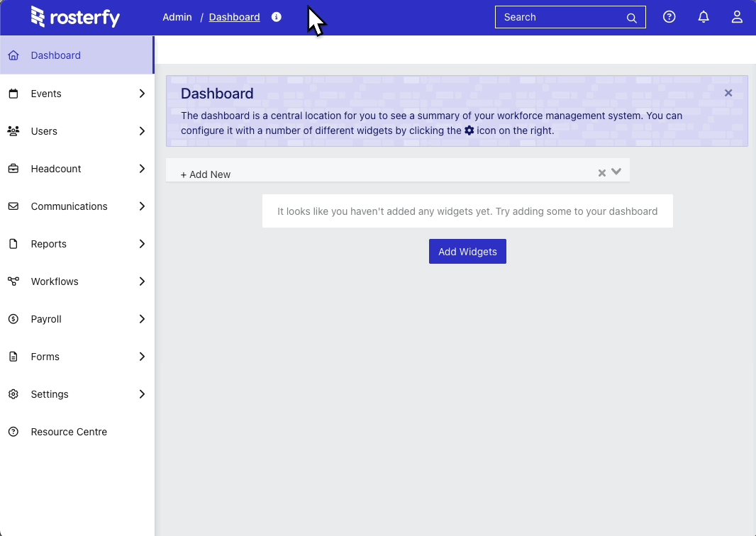
Task: Click the info icon beside Dashboard breadcrumb
Action: 277,17
